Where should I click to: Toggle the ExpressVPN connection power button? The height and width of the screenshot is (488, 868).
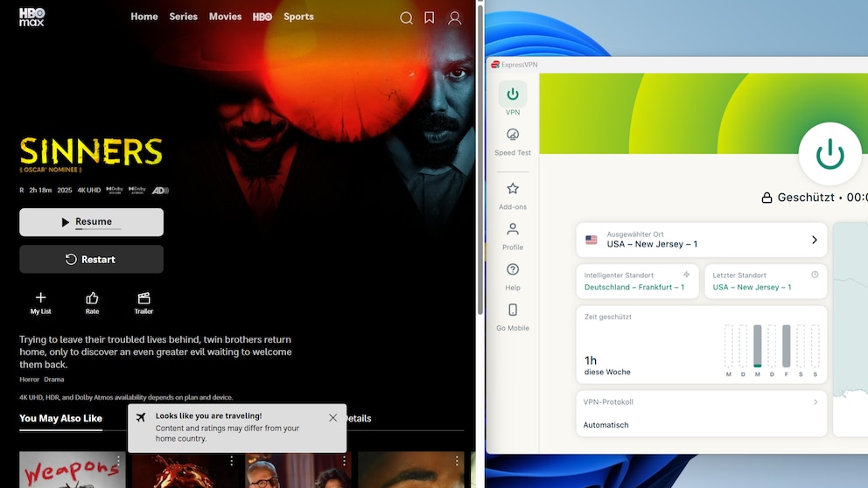(x=829, y=154)
